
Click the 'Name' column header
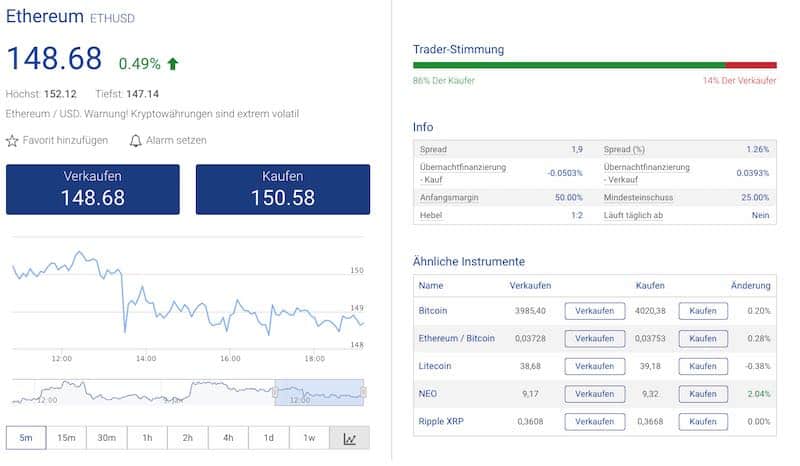click(x=431, y=286)
